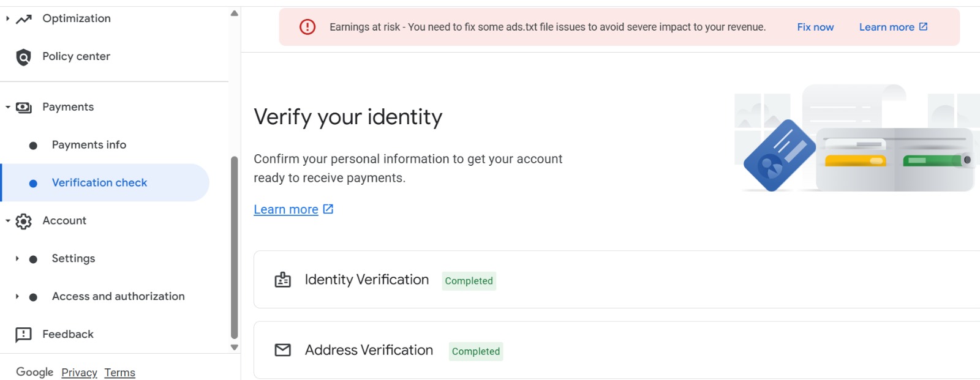Click external-link icon beside banner Learn more
Image resolution: width=980 pixels, height=380 pixels.
(923, 26)
